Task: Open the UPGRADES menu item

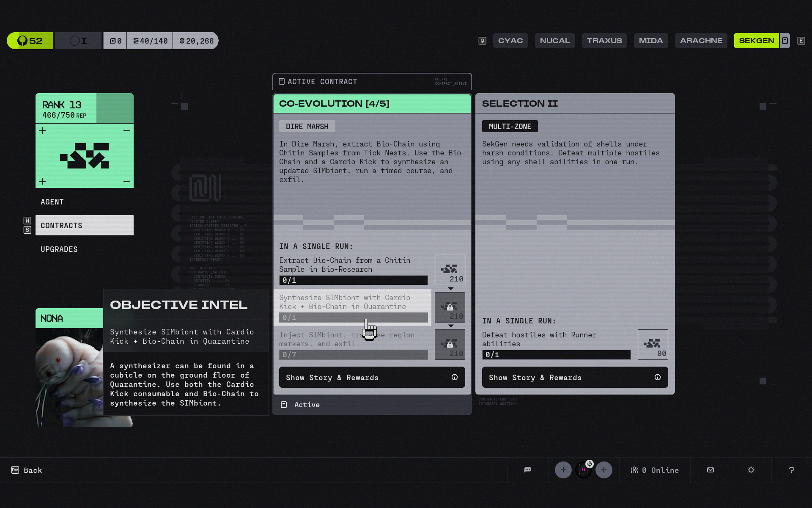Action: click(59, 249)
